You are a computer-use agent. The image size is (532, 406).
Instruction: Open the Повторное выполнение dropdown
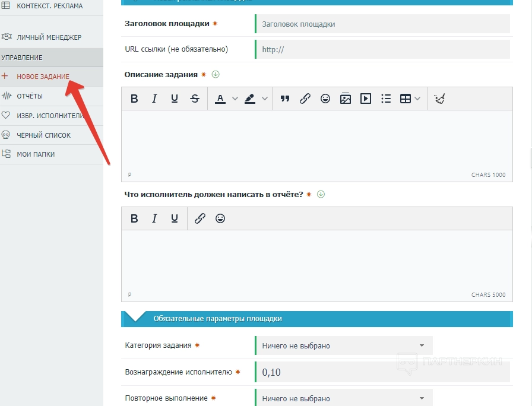click(344, 398)
